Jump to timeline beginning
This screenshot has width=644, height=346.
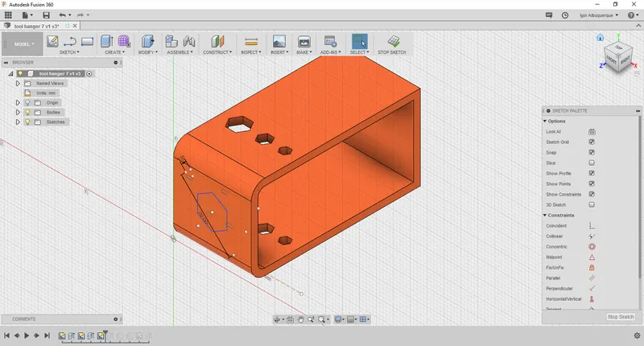6,336
